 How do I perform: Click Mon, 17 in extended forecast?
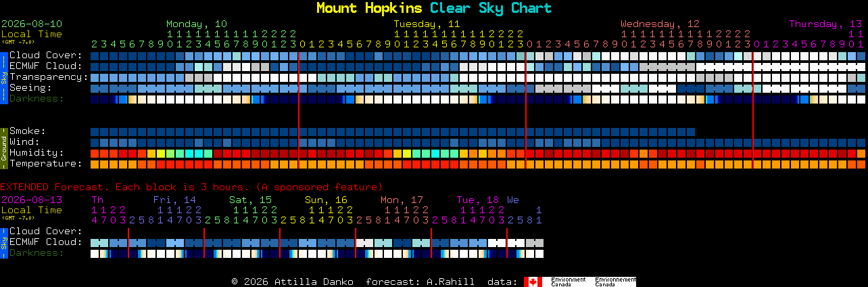(402, 200)
